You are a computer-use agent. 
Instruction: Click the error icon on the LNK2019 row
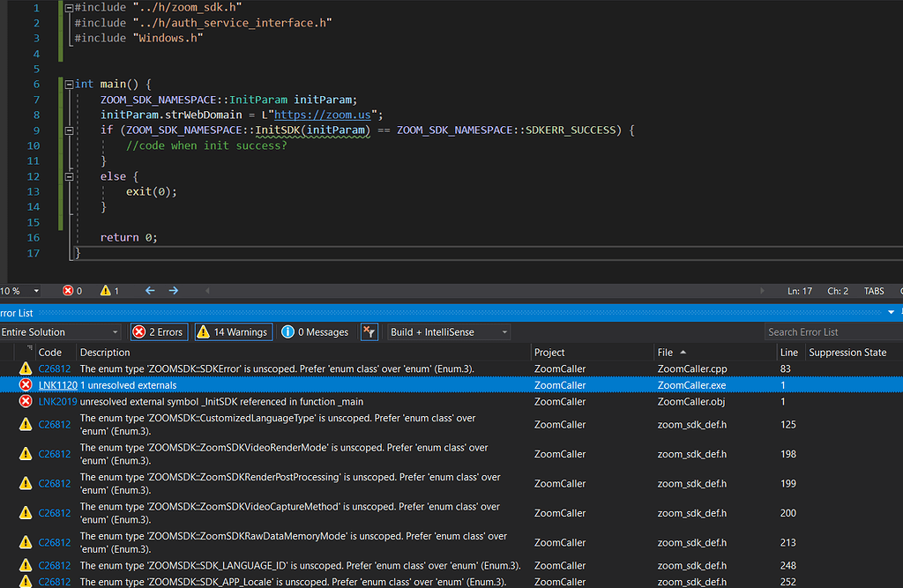(x=26, y=402)
